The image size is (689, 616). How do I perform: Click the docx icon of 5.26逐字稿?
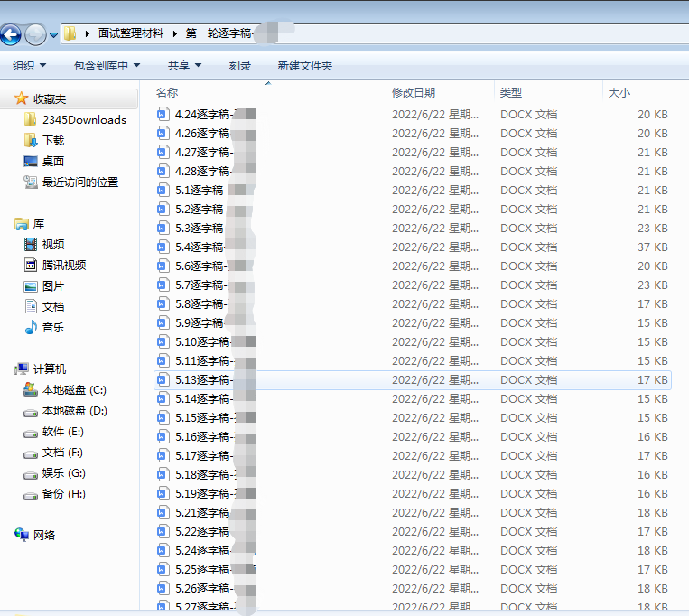pyautogui.click(x=163, y=588)
